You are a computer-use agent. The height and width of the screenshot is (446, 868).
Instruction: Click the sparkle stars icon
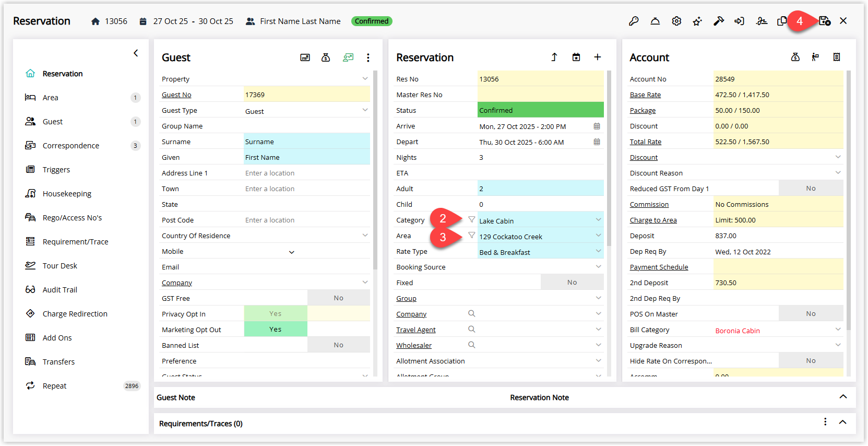[697, 21]
